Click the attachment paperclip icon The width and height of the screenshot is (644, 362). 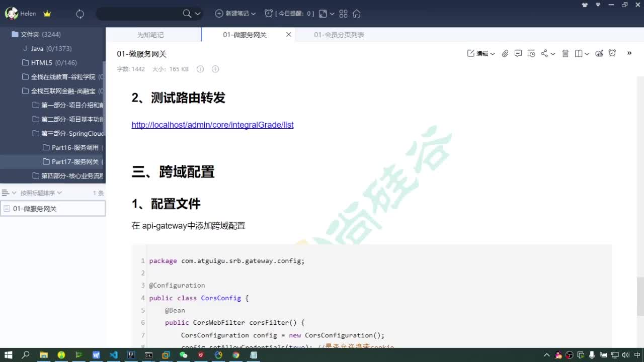point(505,53)
